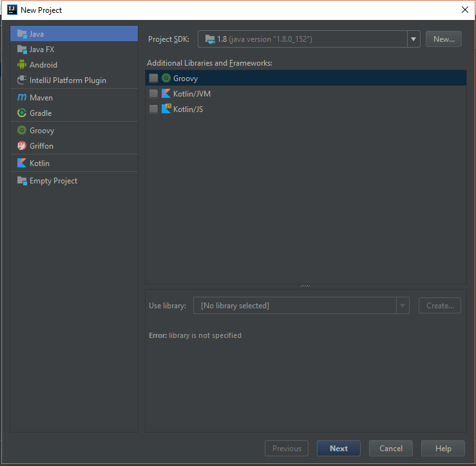476x466 pixels.
Task: Click the Kotlin/JVM framework icon
Action: pyautogui.click(x=166, y=93)
